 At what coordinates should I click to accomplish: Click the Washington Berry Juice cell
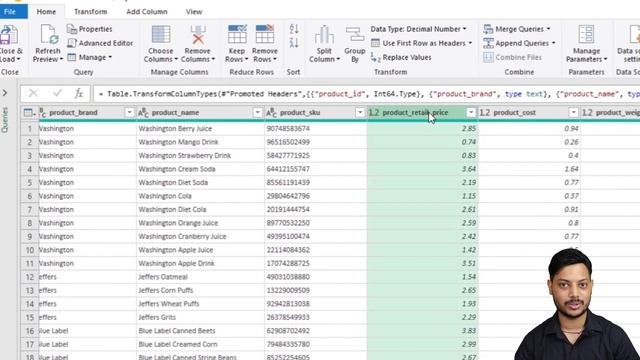(x=200, y=129)
